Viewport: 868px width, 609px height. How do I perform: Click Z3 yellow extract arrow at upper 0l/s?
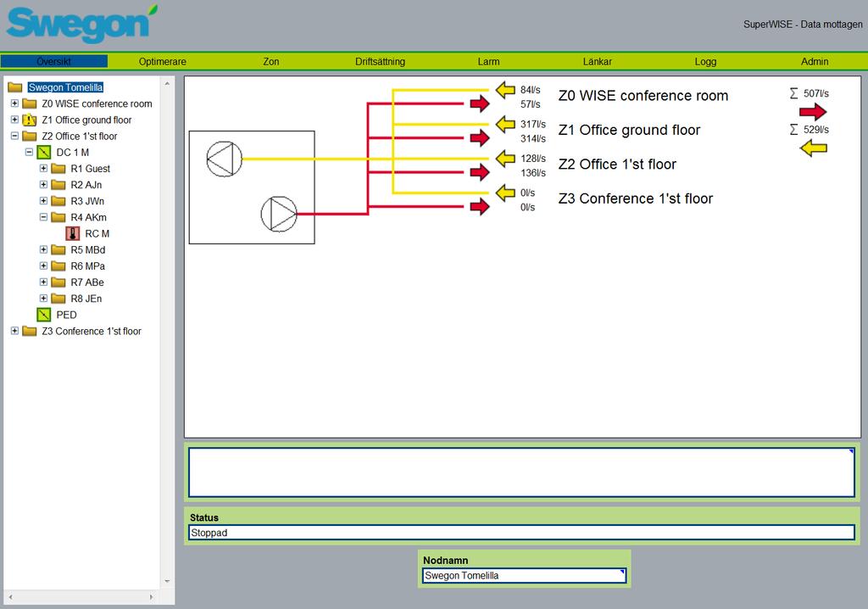[x=505, y=193]
